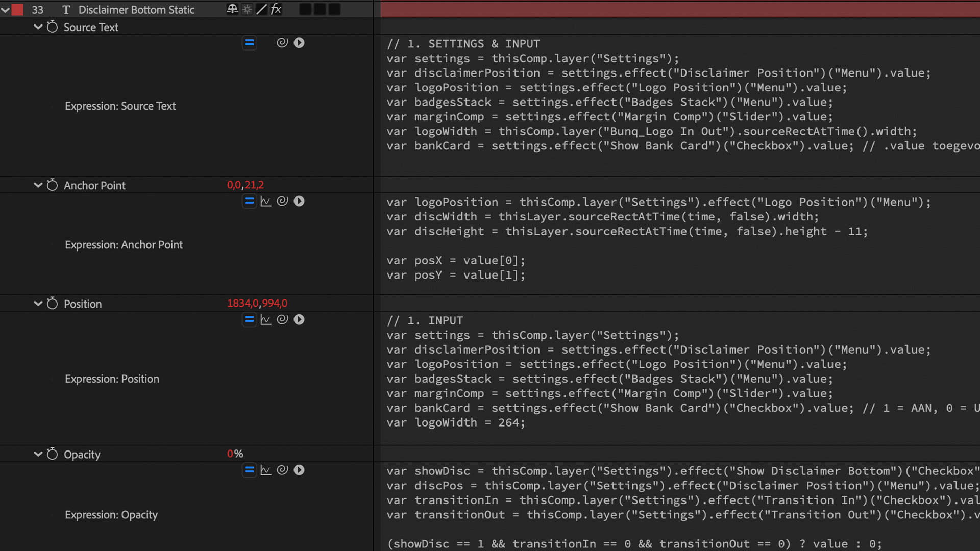980x551 pixels.
Task: Toggle the Shy switch on layer 33
Action: coord(232,9)
